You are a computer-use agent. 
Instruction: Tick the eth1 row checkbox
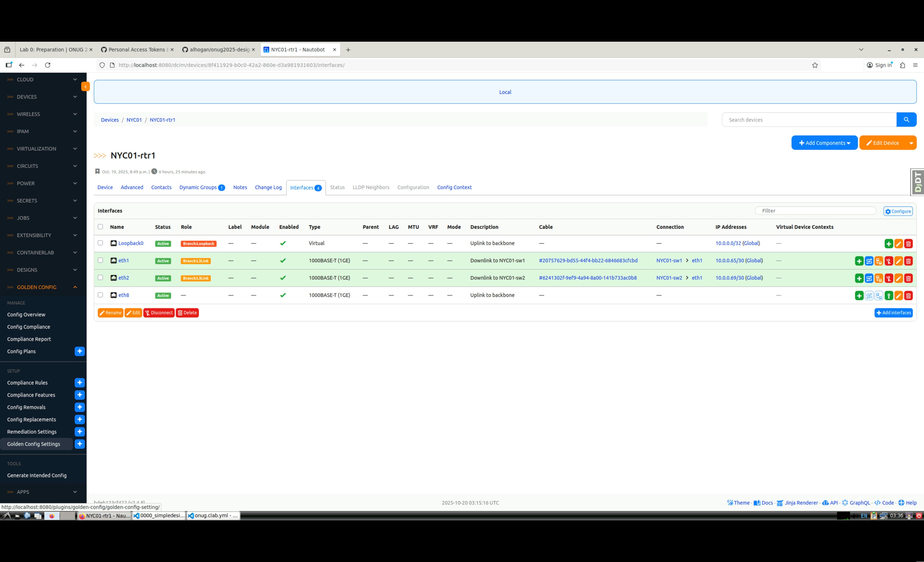[100, 260]
